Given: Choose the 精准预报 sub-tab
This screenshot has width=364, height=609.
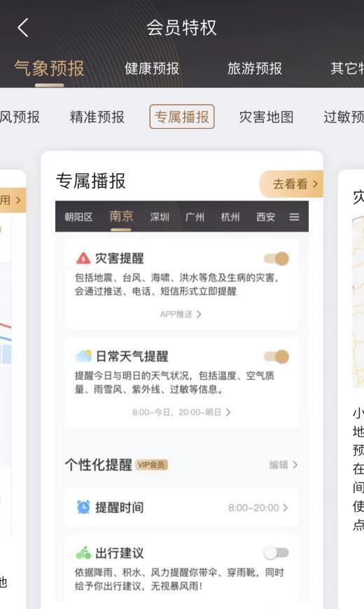Looking at the screenshot, I should (x=97, y=117).
